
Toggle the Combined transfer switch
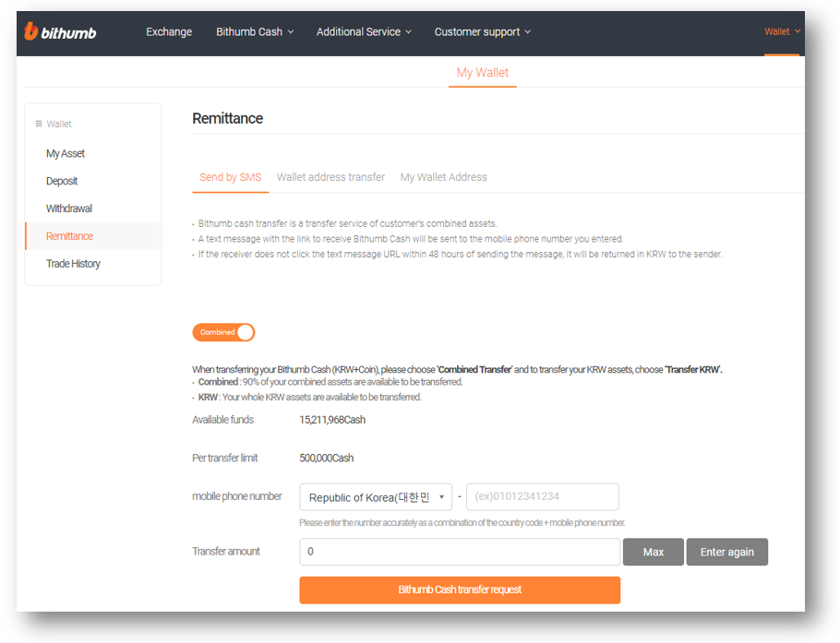[223, 332]
